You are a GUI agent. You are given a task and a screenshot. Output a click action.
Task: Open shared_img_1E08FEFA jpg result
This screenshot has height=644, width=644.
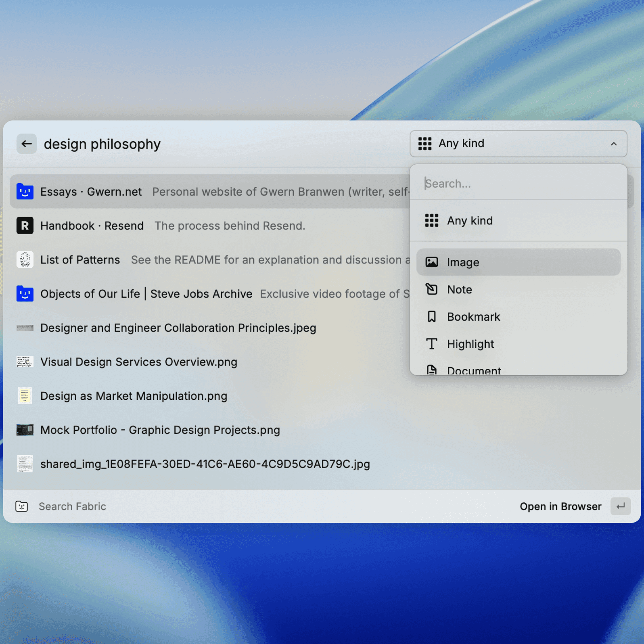(321, 464)
